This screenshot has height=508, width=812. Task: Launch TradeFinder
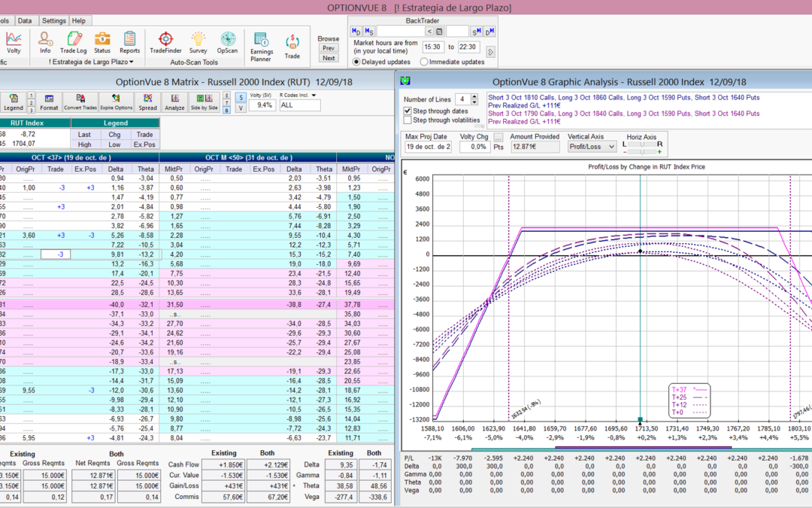click(x=165, y=42)
